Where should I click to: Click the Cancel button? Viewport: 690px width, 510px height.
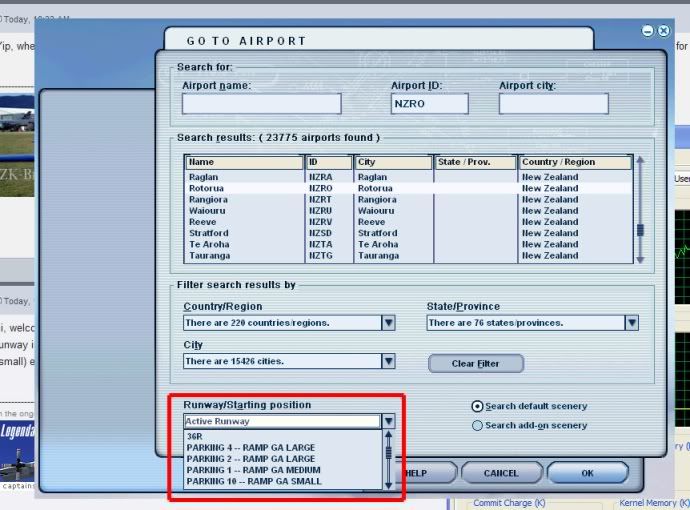501,473
